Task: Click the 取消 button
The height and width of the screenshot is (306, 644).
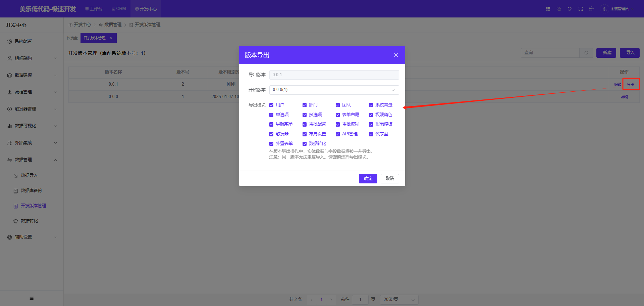Action: (390, 178)
